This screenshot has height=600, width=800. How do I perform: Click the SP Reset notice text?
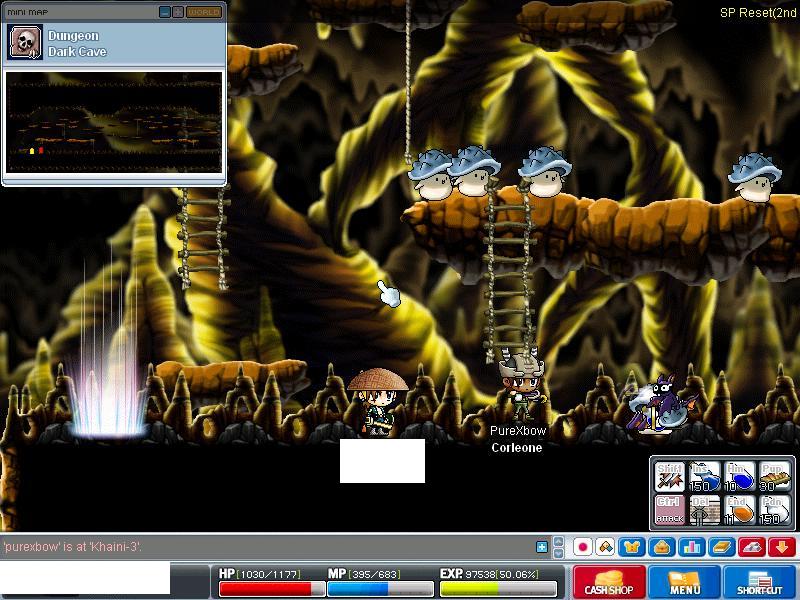click(758, 13)
